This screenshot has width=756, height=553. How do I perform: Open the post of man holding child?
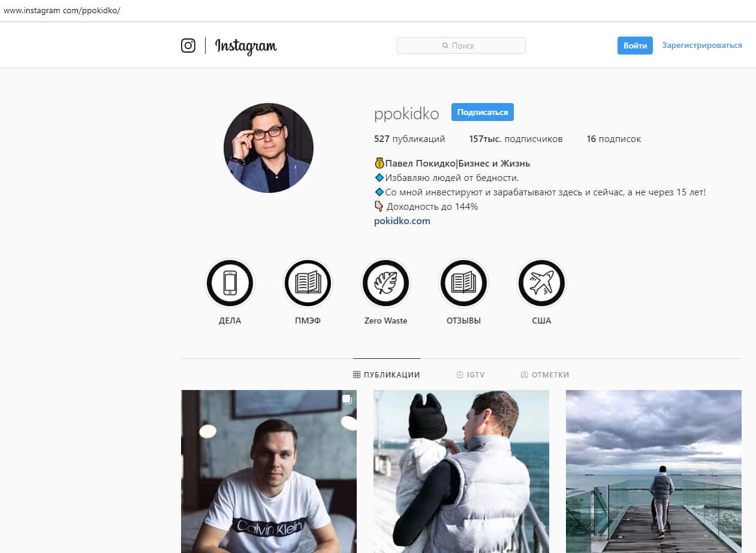point(461,472)
